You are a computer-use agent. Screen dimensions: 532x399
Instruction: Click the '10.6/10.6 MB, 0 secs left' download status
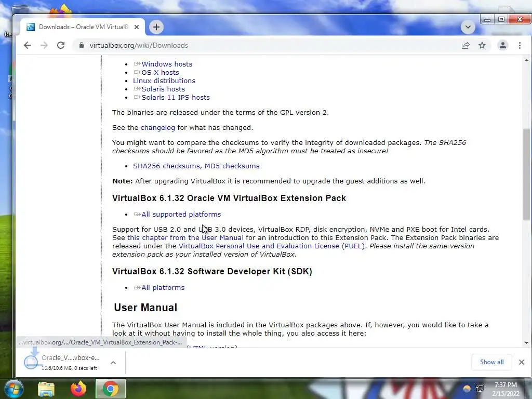point(69,368)
